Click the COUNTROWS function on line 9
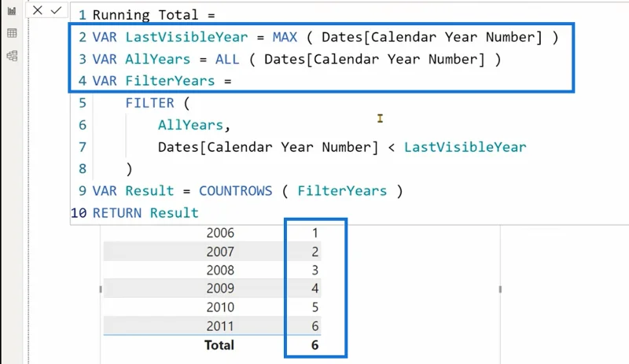This screenshot has height=364, width=629. [235, 190]
